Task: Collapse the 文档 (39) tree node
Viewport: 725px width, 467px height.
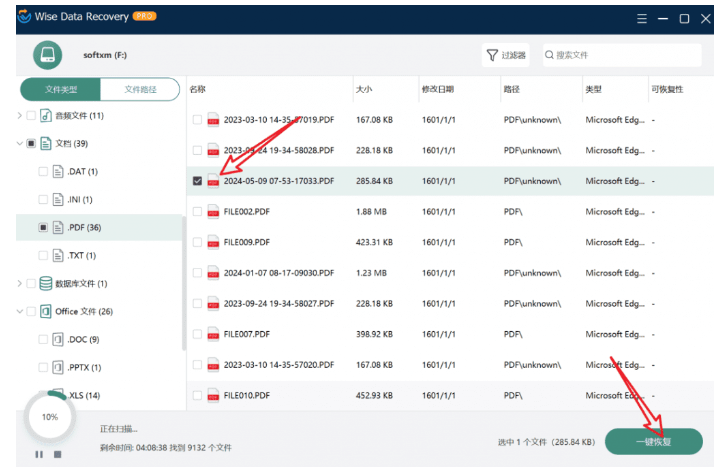Action: (19, 144)
